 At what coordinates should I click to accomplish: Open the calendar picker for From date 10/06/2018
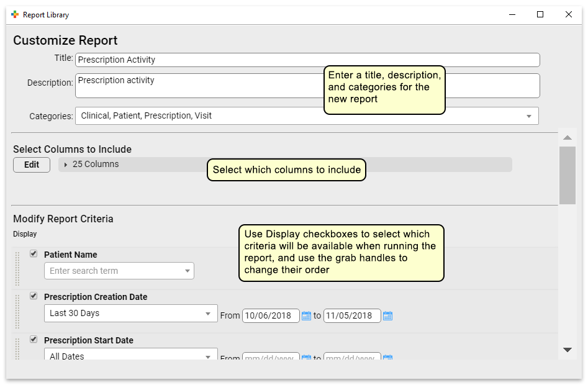point(307,315)
